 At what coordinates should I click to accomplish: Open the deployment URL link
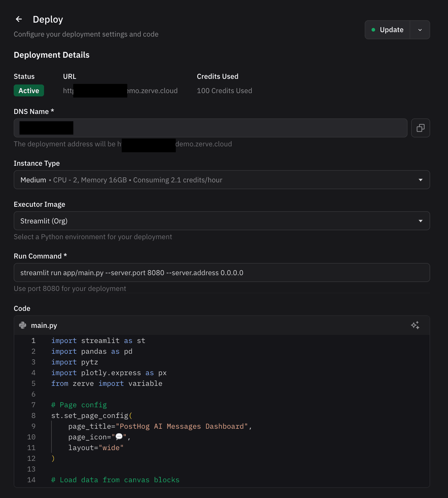pyautogui.click(x=120, y=91)
